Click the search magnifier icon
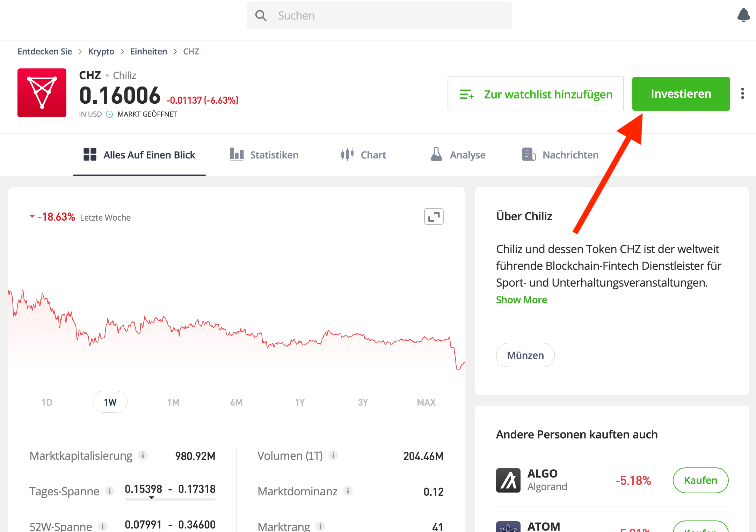The height and width of the screenshot is (532, 756). tap(261, 15)
